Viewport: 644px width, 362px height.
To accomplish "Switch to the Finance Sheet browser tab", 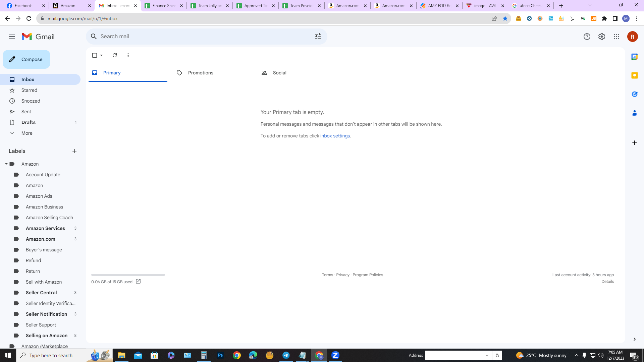I will (163, 6).
